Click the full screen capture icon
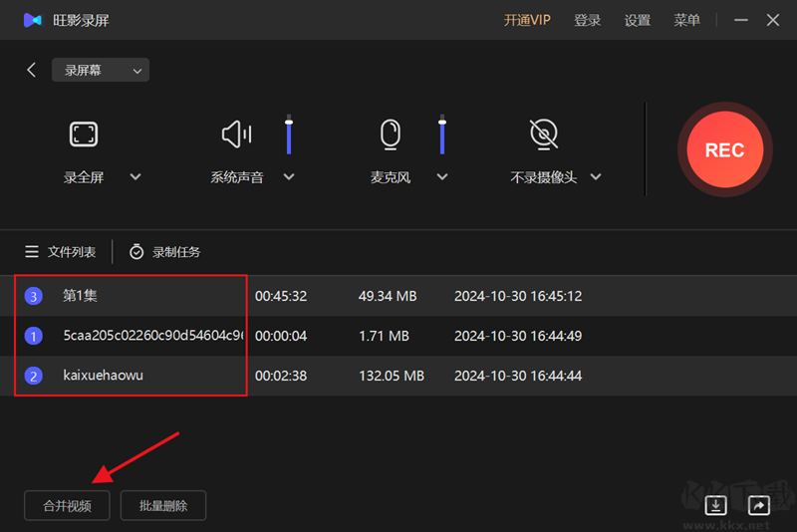797x532 pixels. [83, 133]
